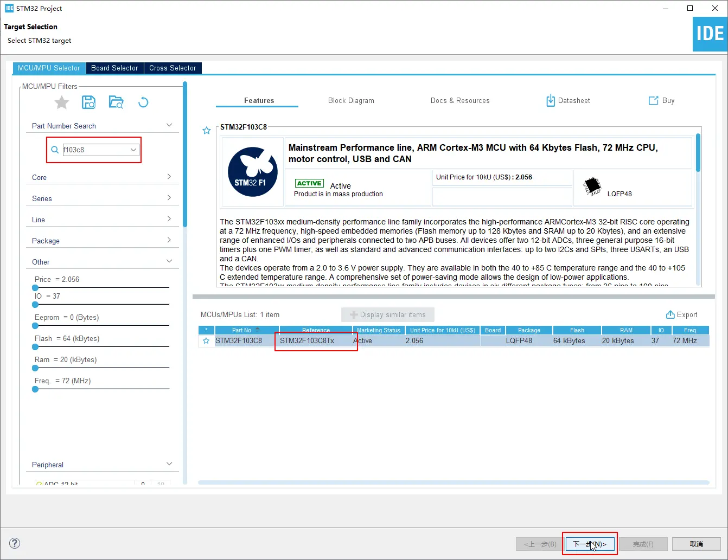Click the Cancel (取消) button
The image size is (728, 560).
tap(697, 544)
